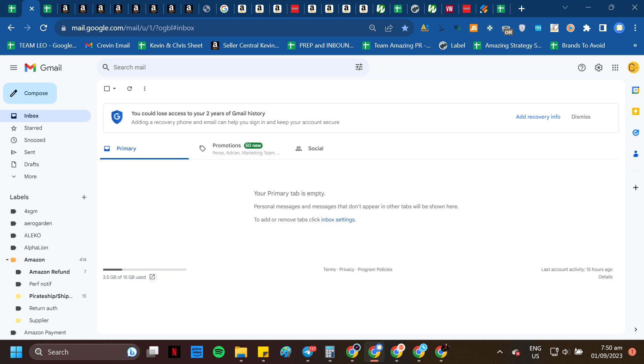The image size is (644, 364).
Task: Open Contacts side panel icon
Action: tap(636, 154)
